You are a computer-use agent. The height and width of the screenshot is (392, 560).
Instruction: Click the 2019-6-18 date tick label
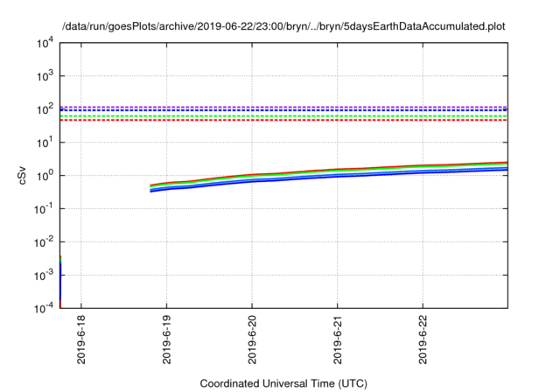[81, 339]
